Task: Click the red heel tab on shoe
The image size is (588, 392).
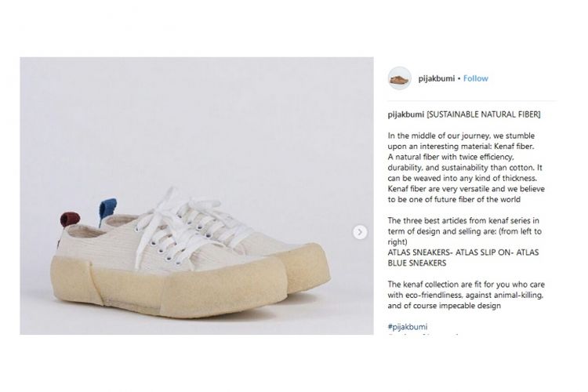Action: [x=70, y=219]
